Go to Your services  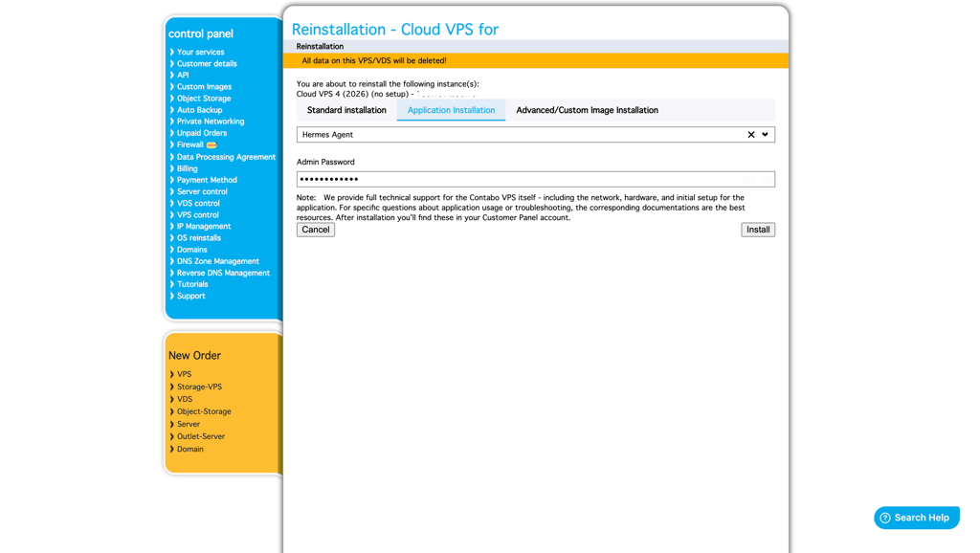[x=200, y=52]
